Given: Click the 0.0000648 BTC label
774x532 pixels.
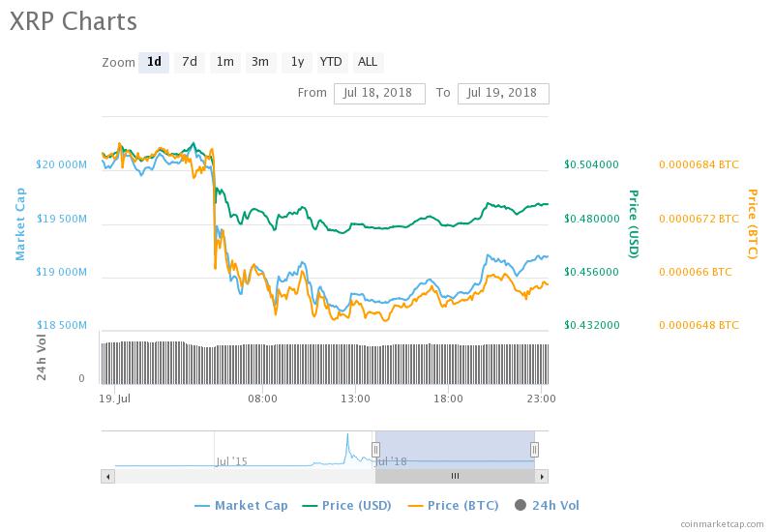Looking at the screenshot, I should (x=699, y=325).
